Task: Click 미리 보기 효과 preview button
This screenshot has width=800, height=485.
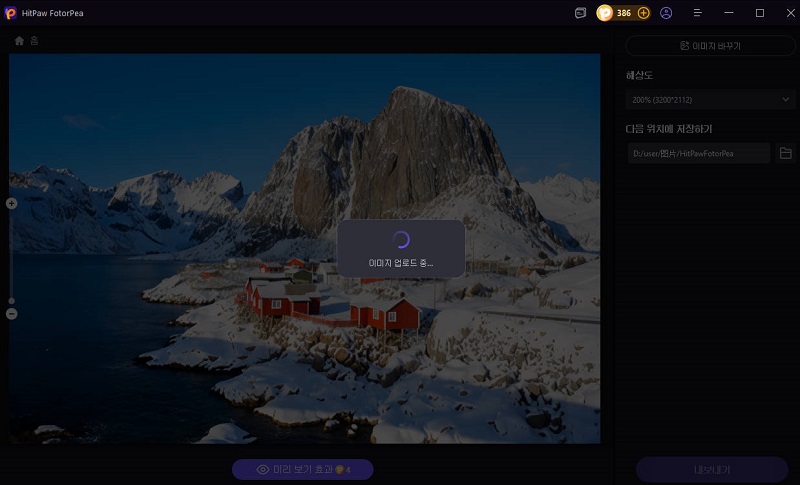Action: click(x=303, y=469)
